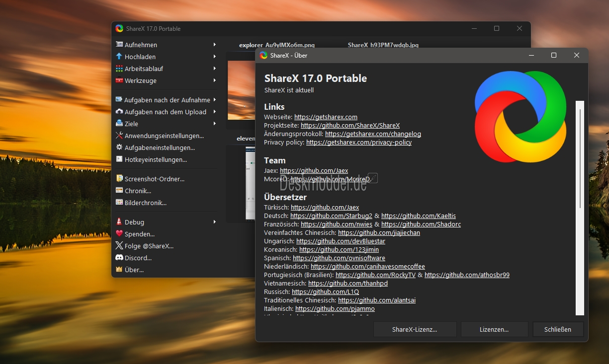Click the Werkzeuge toolbox icon
This screenshot has width=609, height=364.
pyautogui.click(x=119, y=80)
